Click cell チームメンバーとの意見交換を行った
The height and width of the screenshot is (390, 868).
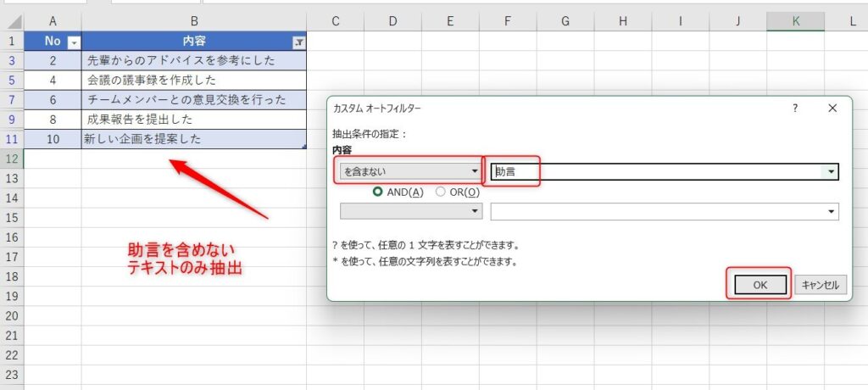tap(194, 100)
